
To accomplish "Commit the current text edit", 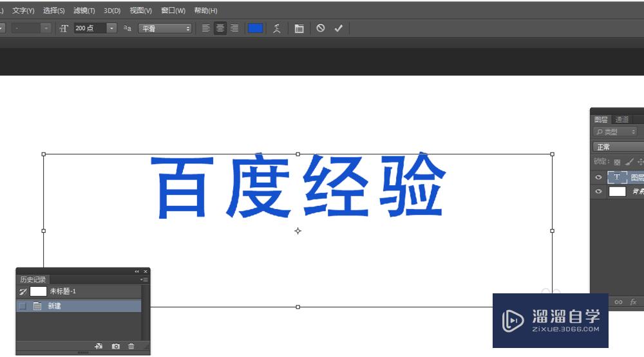I will (339, 28).
